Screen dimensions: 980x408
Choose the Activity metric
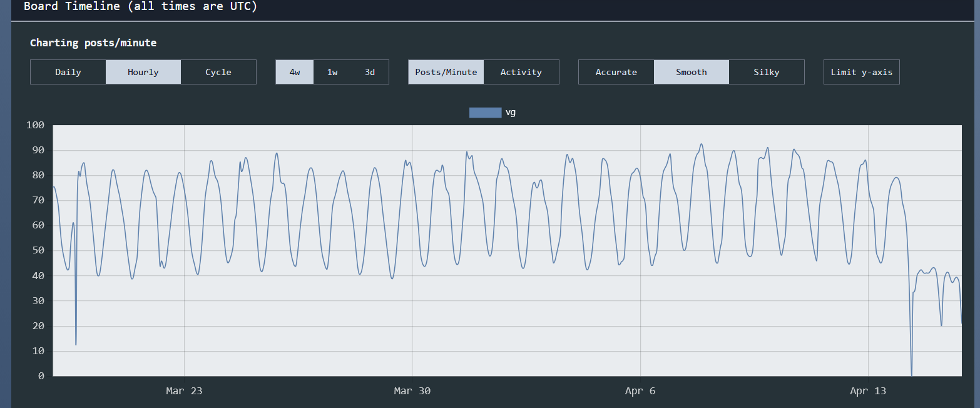(x=521, y=72)
